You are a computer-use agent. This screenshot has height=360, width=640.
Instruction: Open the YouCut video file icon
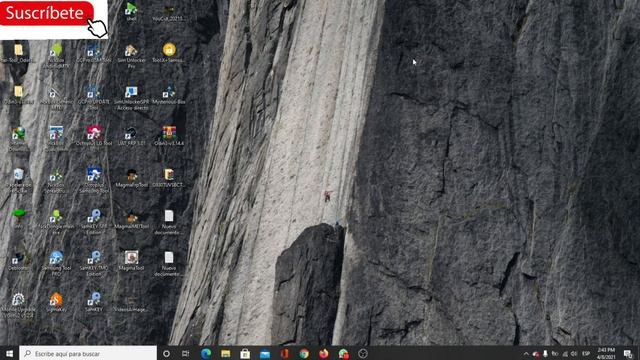[x=169, y=12]
